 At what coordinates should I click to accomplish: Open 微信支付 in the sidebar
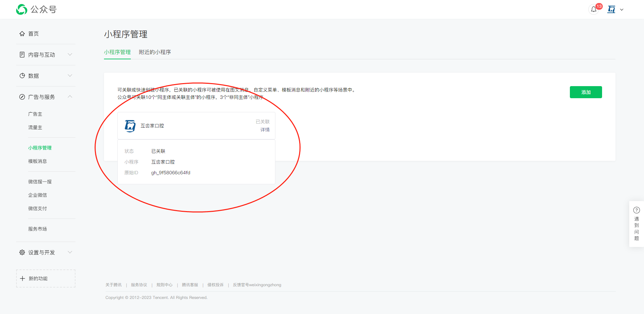click(38, 208)
